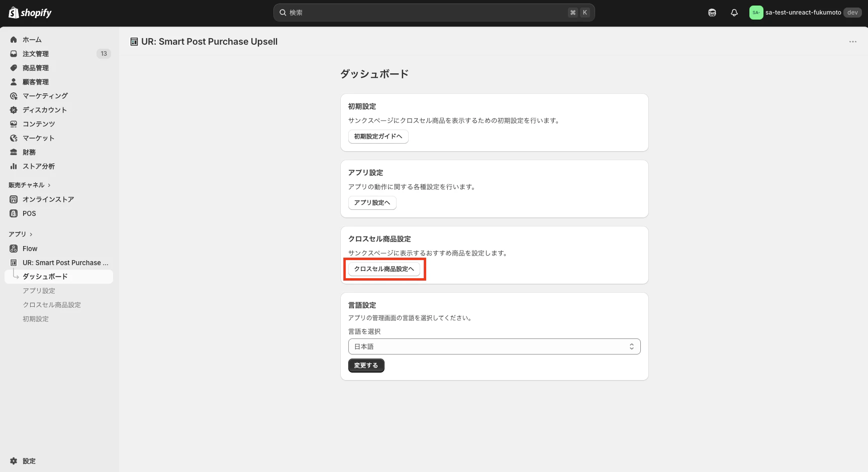The width and height of the screenshot is (868, 472).
Task: Click the クロスセル商品設定 card title
Action: coord(379,239)
